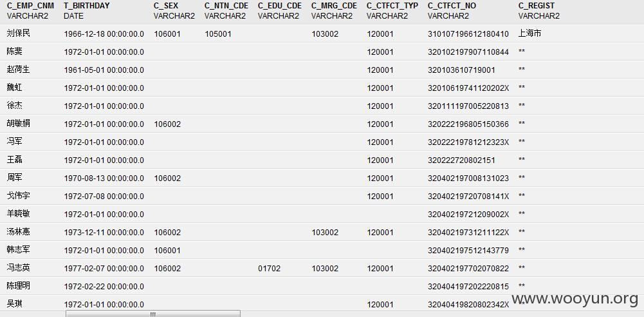Select the name cell 徐杰

(14, 106)
